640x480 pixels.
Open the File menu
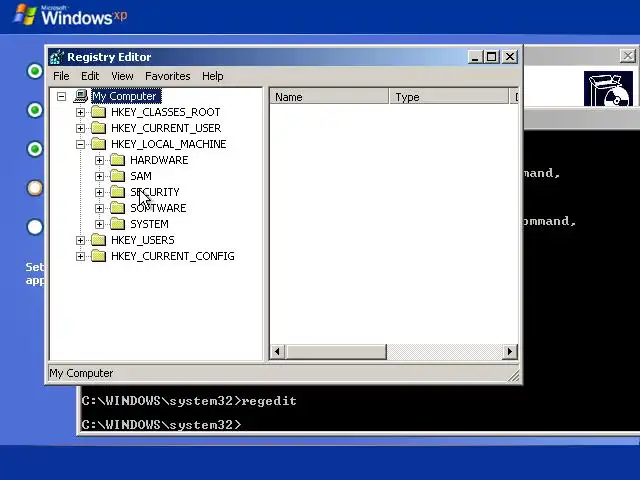click(x=61, y=76)
